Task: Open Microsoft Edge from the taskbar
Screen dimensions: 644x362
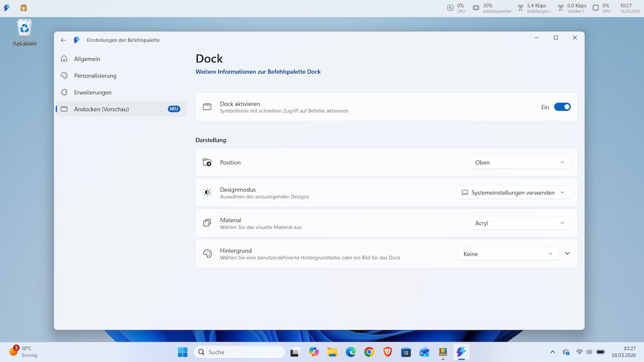Action: pos(351,352)
